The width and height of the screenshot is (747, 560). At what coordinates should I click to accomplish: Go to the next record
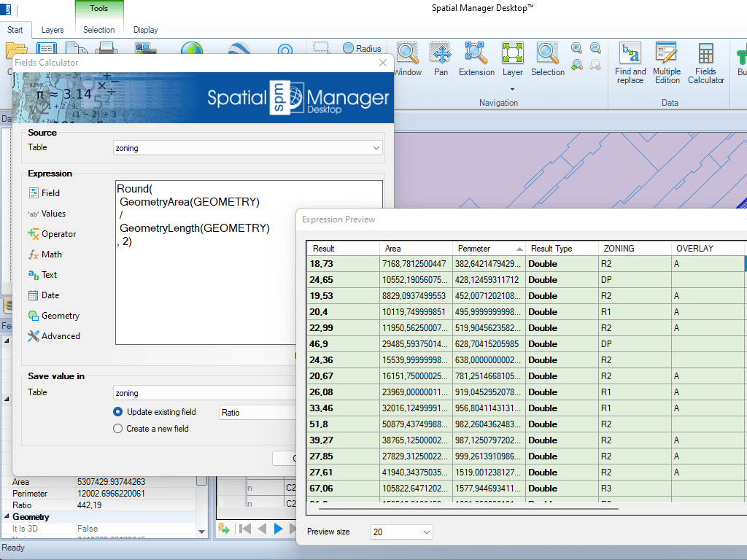pos(279,529)
